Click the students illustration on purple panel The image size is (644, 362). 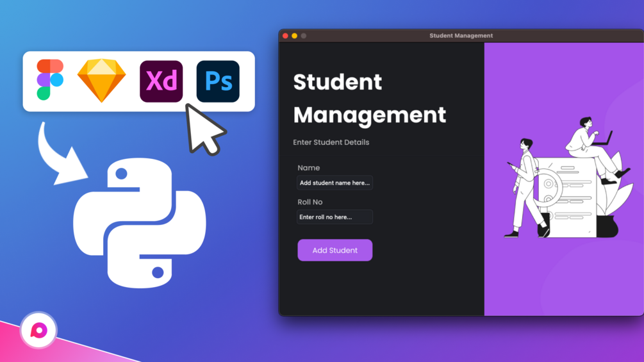[569, 177]
